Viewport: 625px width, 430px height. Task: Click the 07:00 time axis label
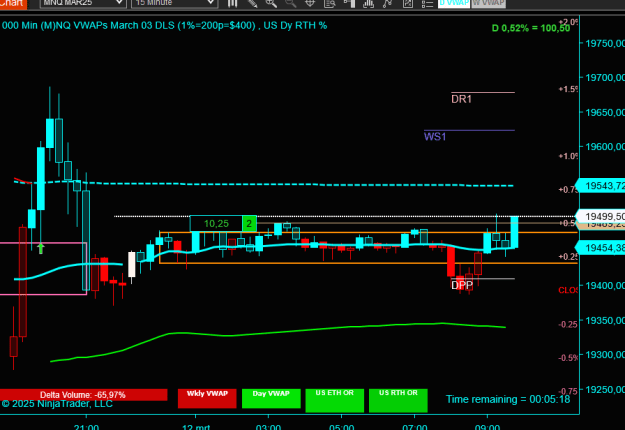415,427
